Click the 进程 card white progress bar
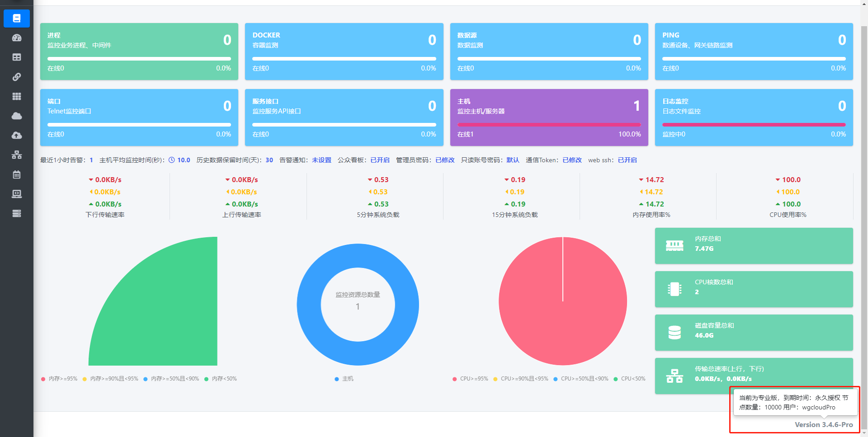This screenshot has width=868, height=437. pyautogui.click(x=139, y=58)
